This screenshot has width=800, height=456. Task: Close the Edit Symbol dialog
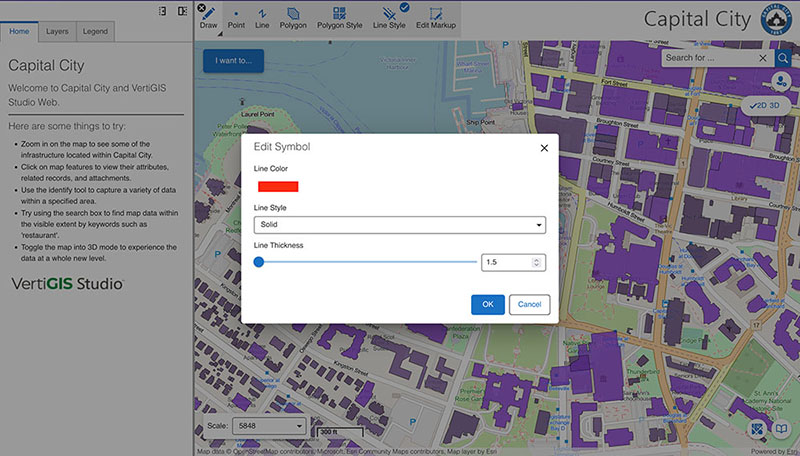point(544,148)
